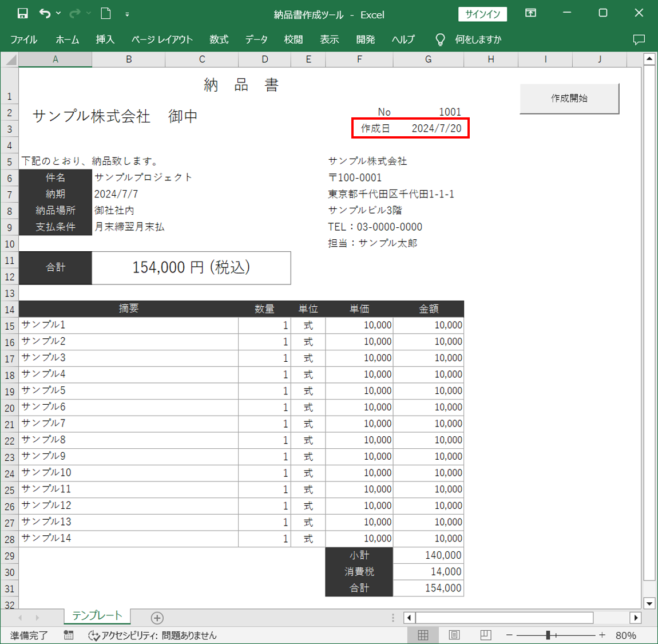Viewport: 658px width, 644px height.
Task: Click the Select All corner triangle
Action: 10,60
